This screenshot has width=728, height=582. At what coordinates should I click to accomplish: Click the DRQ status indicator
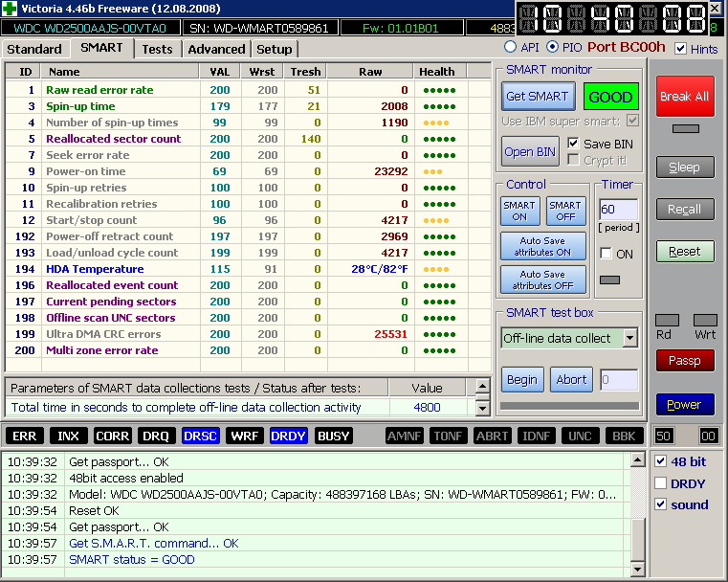pyautogui.click(x=156, y=436)
